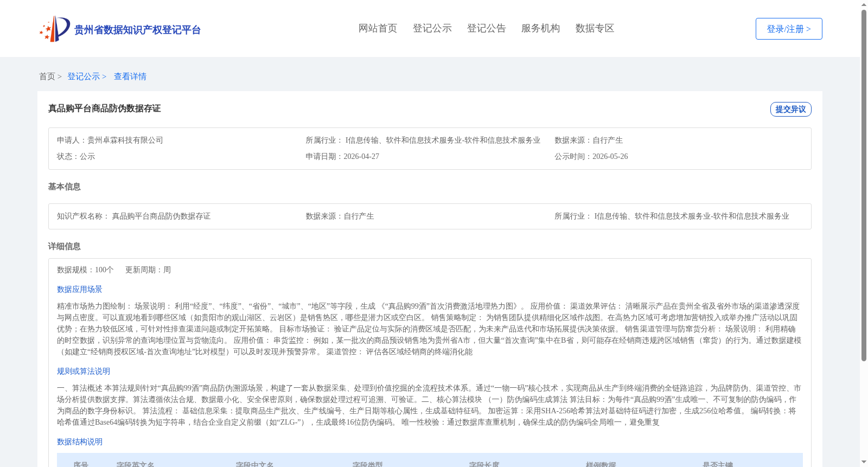The height and width of the screenshot is (467, 868).
Task: Open the 登记公示 navigation item
Action: [x=432, y=28]
